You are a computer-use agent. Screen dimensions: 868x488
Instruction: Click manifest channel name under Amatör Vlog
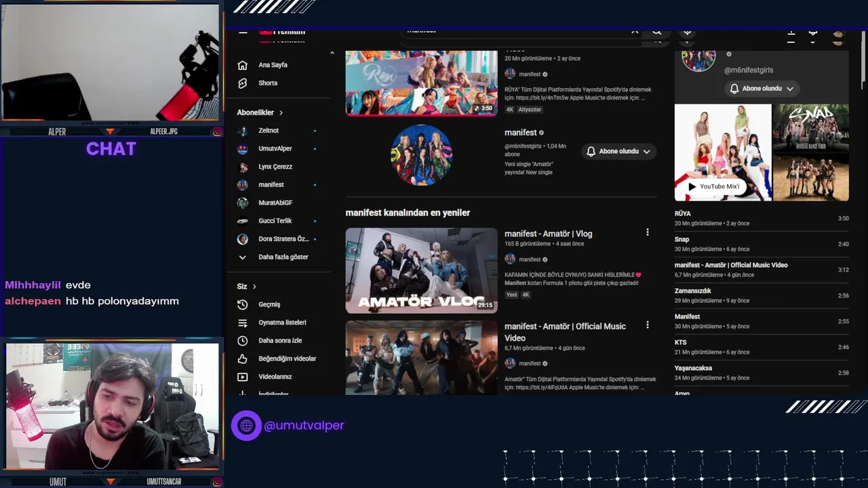530,260
